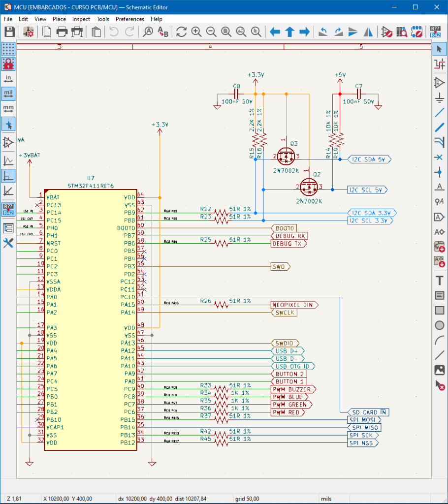This screenshot has width=448, height=504.
Task: Select the U7 STM32F411RET6 symbol
Action: [x=91, y=320]
